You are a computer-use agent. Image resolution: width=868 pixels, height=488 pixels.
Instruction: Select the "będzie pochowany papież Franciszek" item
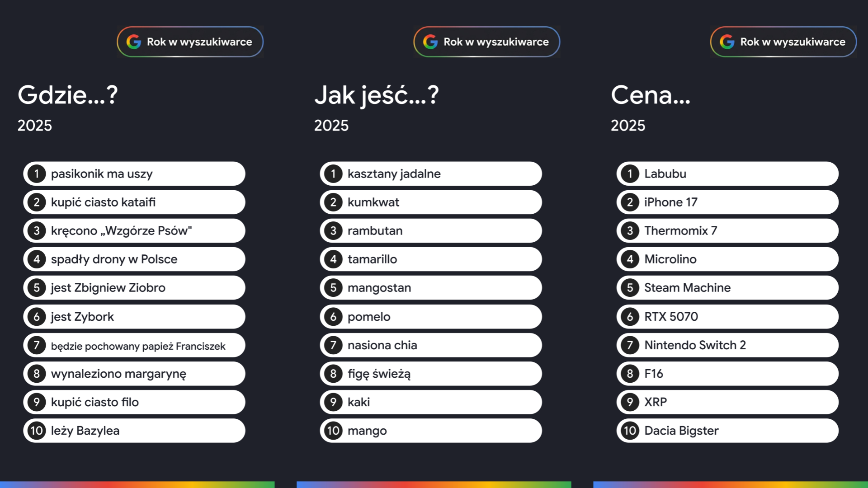pyautogui.click(x=134, y=346)
